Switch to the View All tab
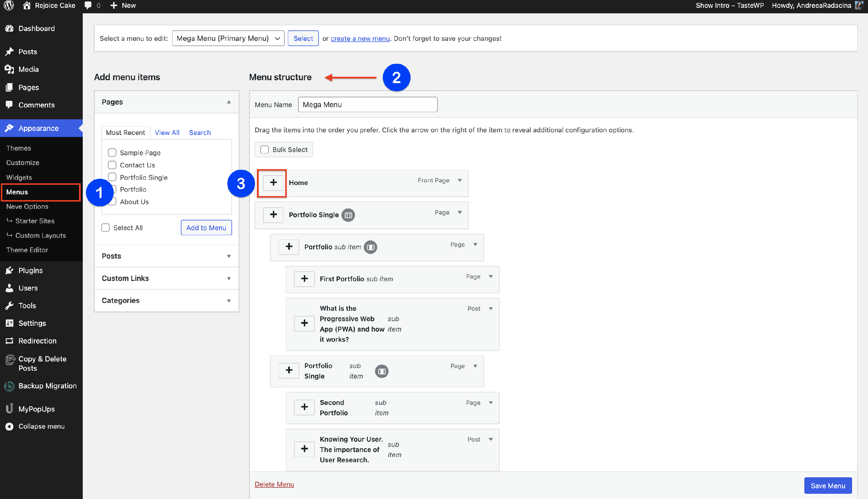This screenshot has width=868, height=499. [x=167, y=133]
